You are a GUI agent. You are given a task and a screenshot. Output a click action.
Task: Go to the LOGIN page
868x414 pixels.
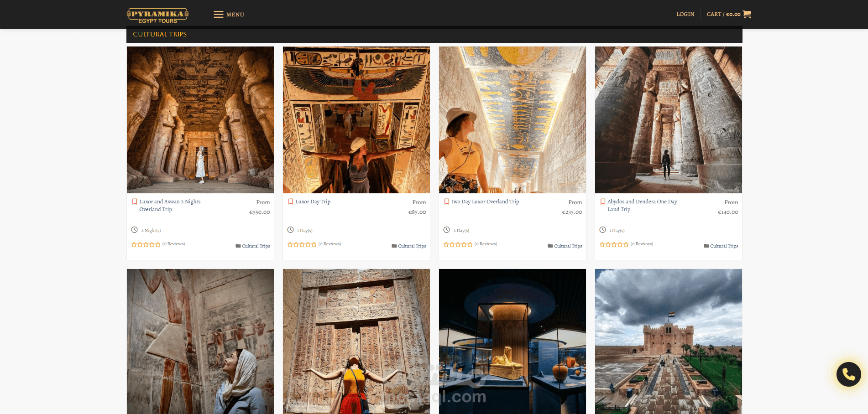click(685, 14)
